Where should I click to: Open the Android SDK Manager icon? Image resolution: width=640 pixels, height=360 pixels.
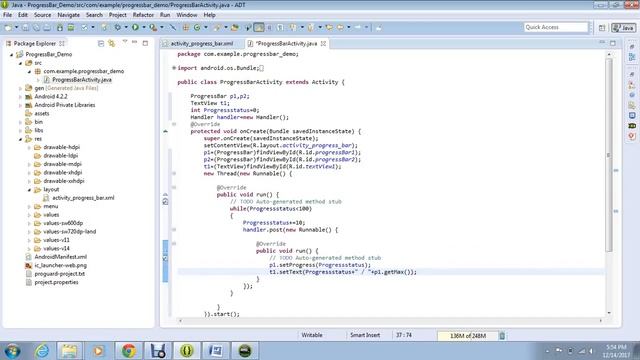point(60,27)
